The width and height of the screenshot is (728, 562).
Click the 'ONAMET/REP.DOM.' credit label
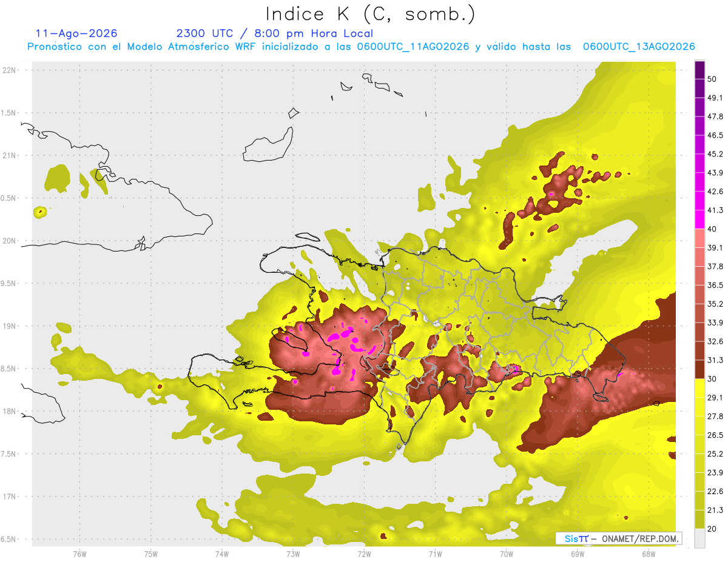[x=639, y=538]
